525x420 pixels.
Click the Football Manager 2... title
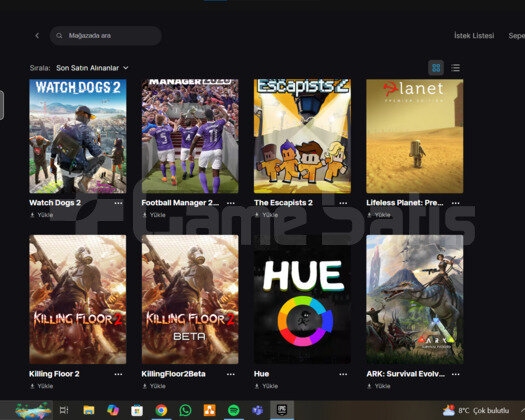(x=180, y=203)
